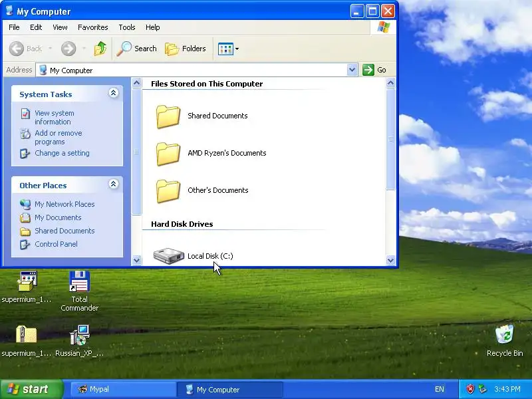This screenshot has height=399, width=532.
Task: Click the Control Panel sidebar icon
Action: coord(25,244)
